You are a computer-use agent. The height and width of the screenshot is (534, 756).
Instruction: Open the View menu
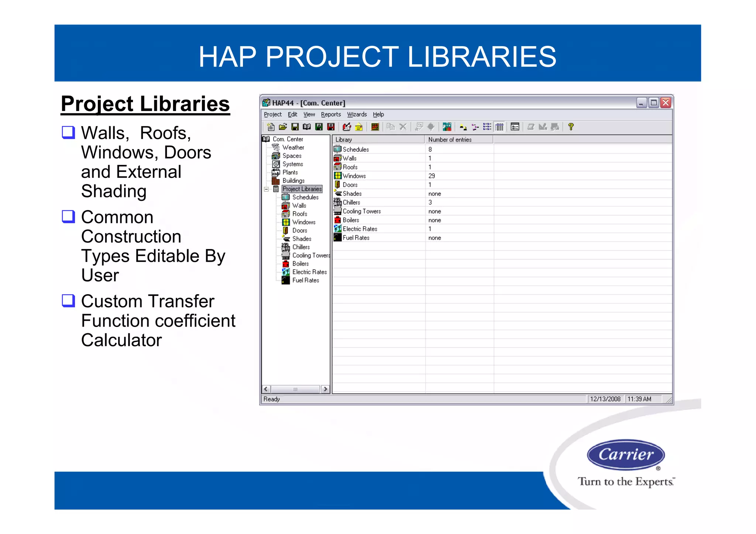pos(309,114)
